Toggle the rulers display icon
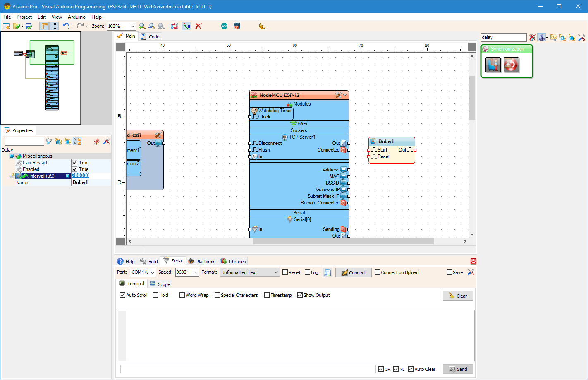Image resolution: width=588 pixels, height=380 pixels. pyautogui.click(x=44, y=26)
